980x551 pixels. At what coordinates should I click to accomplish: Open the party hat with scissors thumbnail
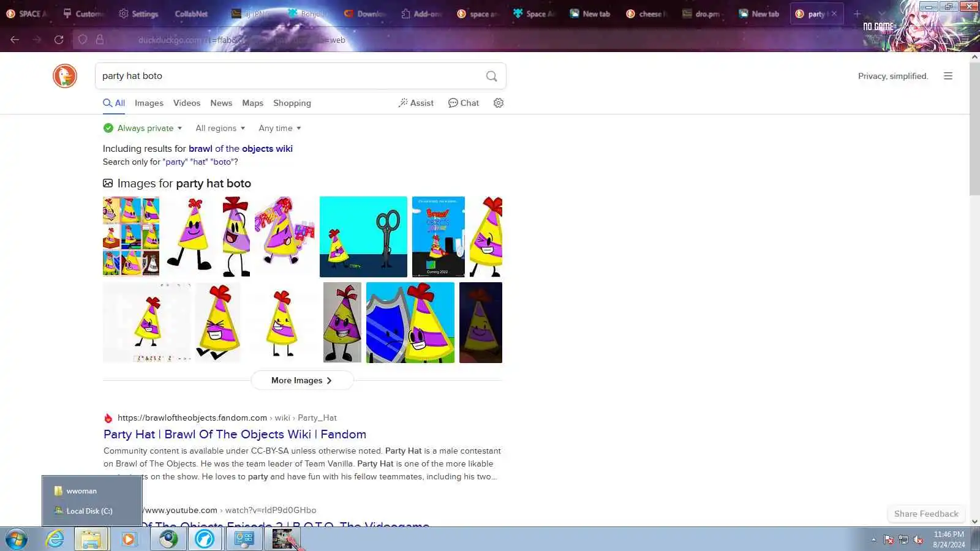pyautogui.click(x=363, y=236)
